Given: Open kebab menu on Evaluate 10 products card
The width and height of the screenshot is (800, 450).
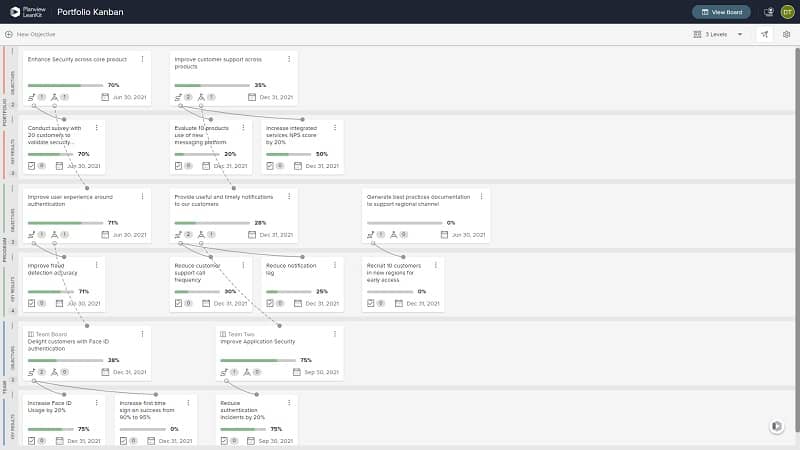Looking at the screenshot, I should pyautogui.click(x=243, y=128).
